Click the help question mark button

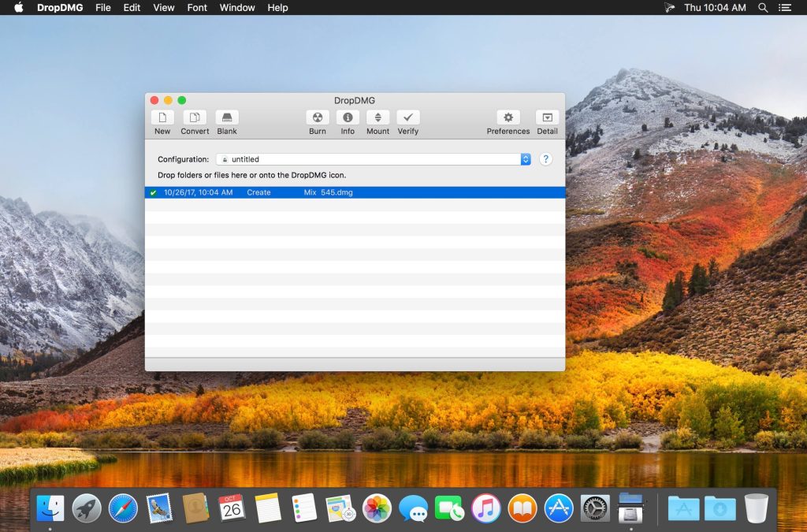(x=545, y=159)
